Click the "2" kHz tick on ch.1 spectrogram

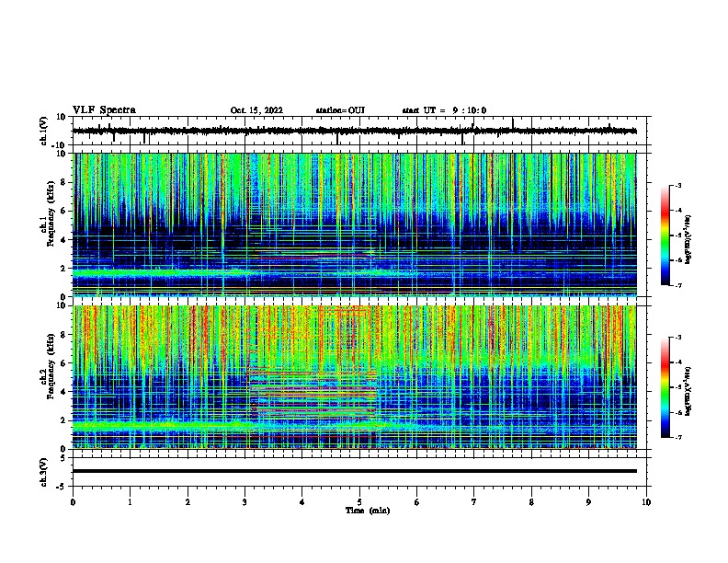(x=63, y=268)
